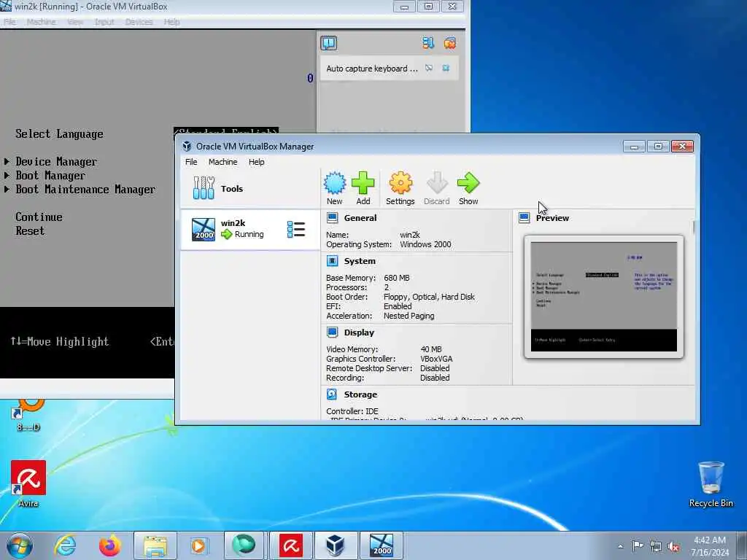Click the muted volume tray icon
Image resolution: width=747 pixels, height=560 pixels.
[673, 546]
